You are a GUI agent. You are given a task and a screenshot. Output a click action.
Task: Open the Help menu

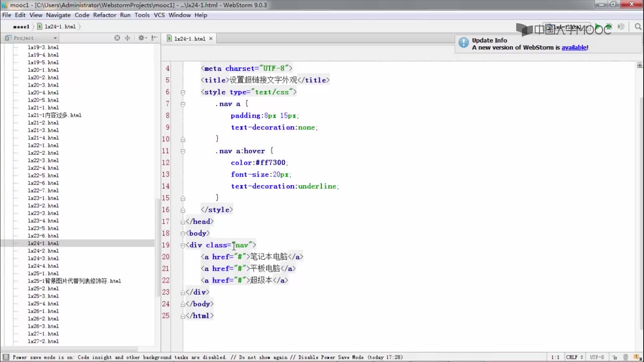tap(201, 15)
